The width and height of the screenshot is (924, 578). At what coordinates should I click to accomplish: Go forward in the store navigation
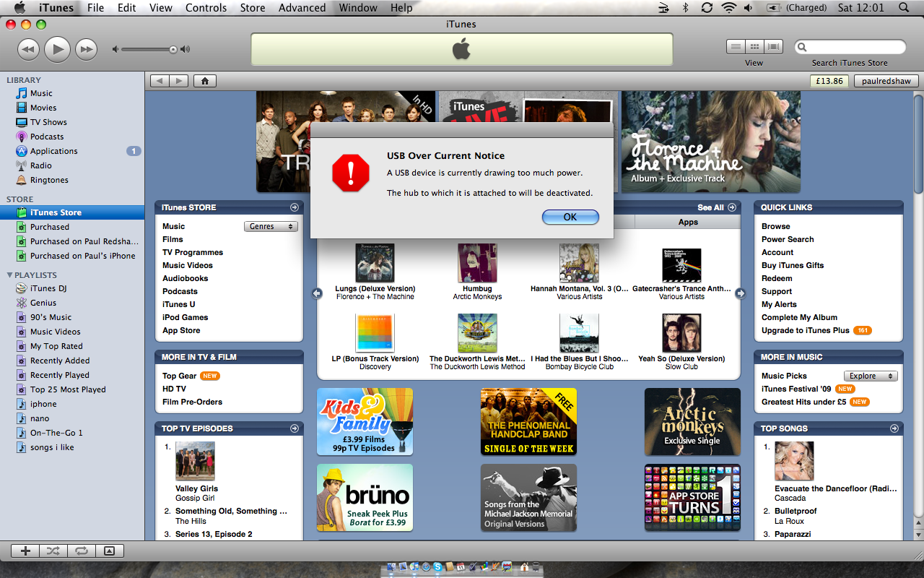coord(178,81)
